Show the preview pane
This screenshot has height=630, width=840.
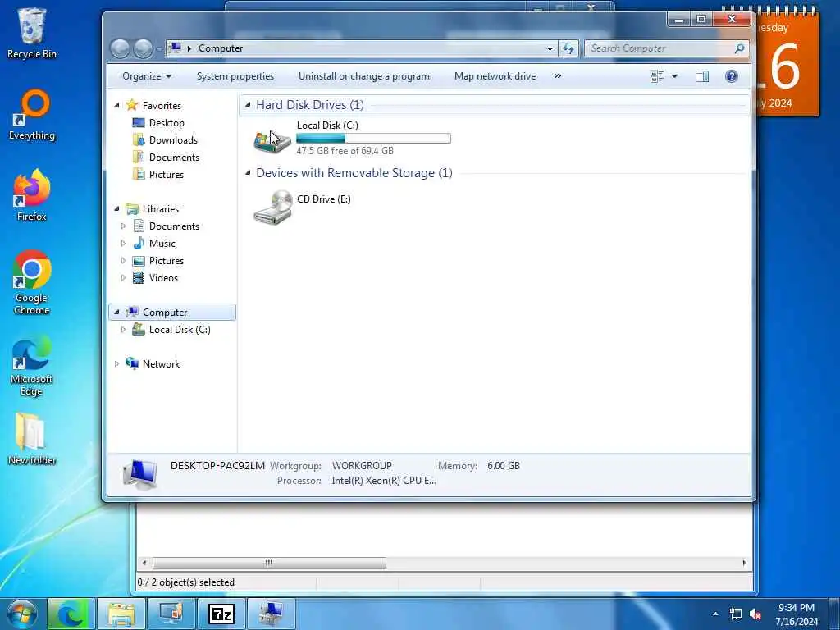(702, 76)
